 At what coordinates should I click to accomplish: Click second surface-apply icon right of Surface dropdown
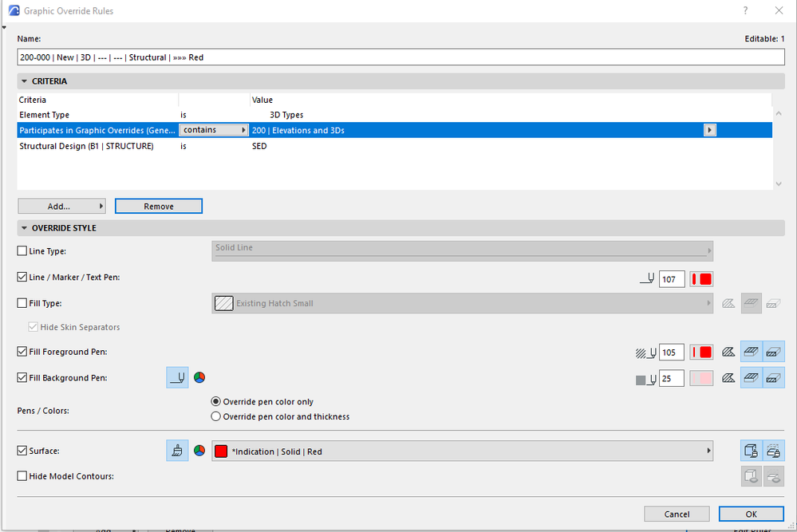click(x=773, y=451)
